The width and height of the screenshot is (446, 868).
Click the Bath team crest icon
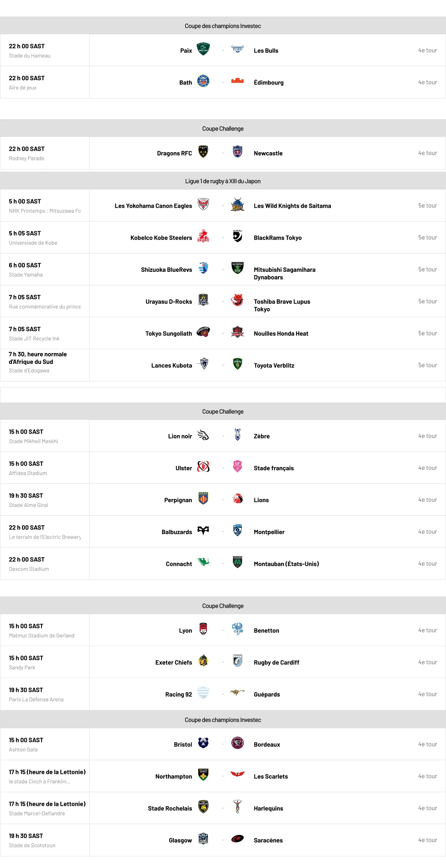point(203,81)
